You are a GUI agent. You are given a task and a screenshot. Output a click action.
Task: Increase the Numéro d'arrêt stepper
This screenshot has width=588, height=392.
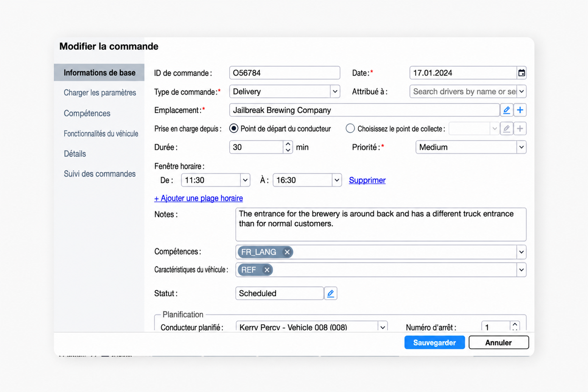(515, 324)
